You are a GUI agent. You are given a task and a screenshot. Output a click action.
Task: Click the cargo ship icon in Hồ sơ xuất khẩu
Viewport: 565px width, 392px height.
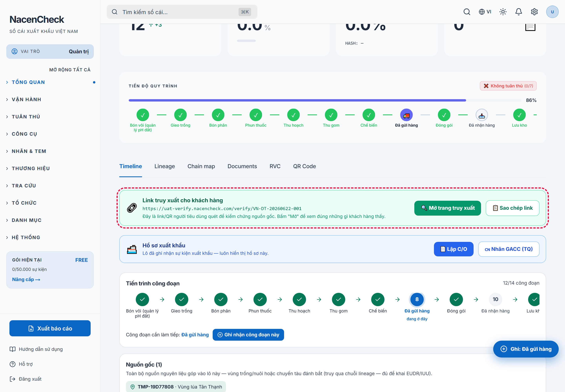pyautogui.click(x=132, y=249)
